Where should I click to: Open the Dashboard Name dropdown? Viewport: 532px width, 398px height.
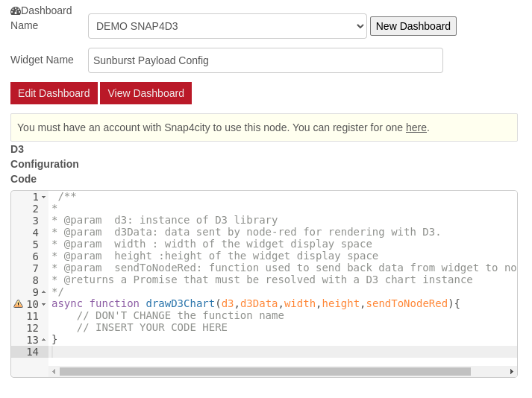227,26
